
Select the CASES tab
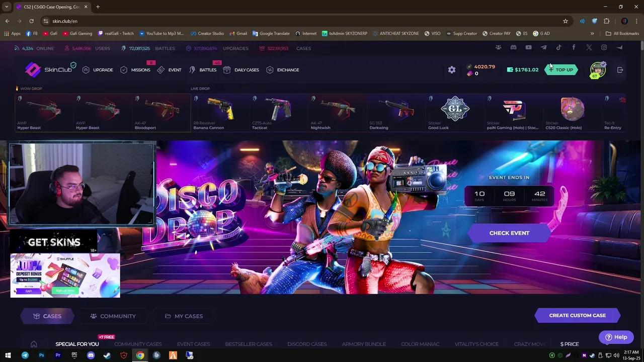click(47, 316)
